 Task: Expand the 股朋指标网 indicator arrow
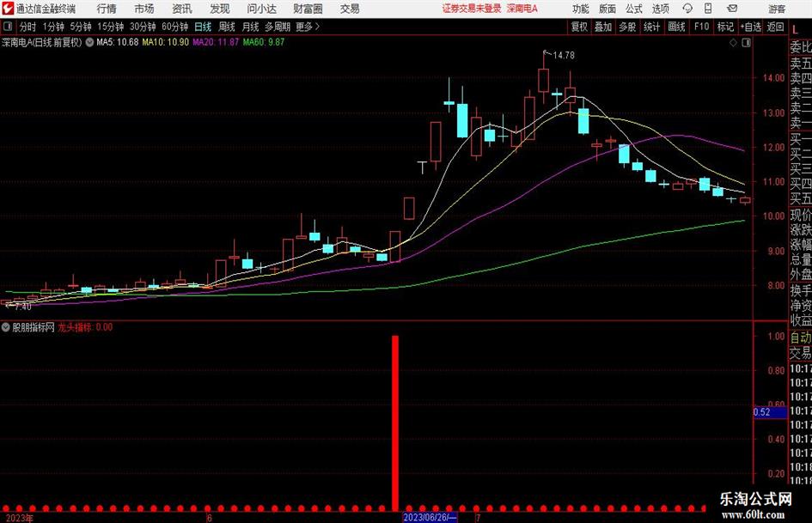click(6, 327)
